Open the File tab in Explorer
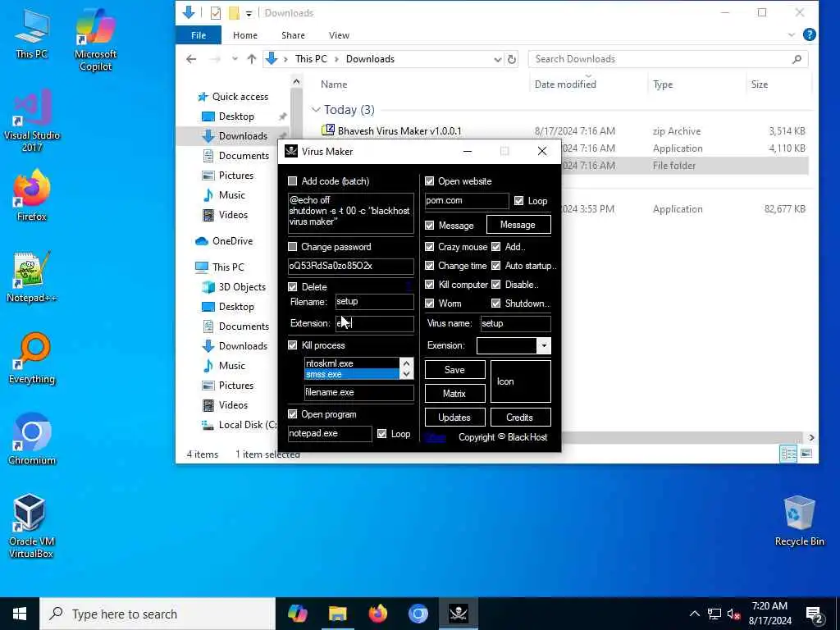The height and width of the screenshot is (630, 840). 199,35
